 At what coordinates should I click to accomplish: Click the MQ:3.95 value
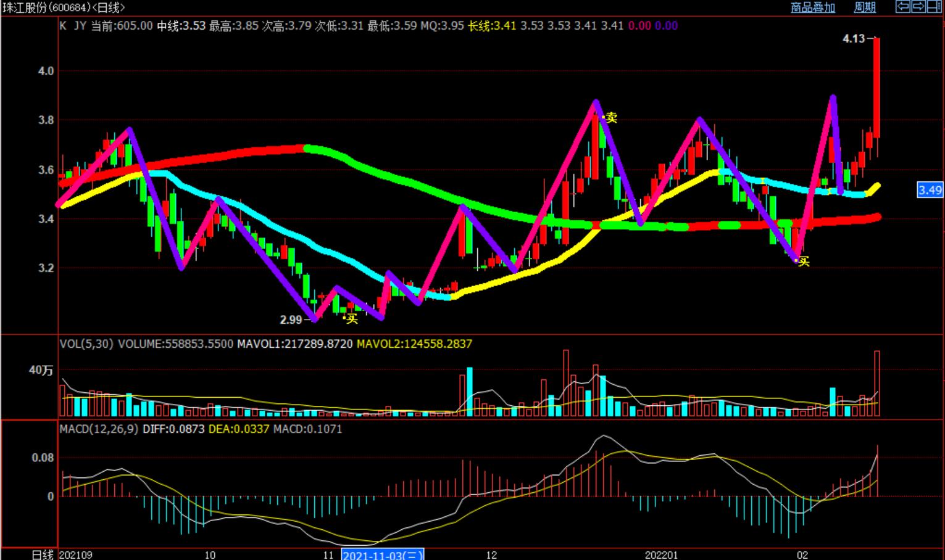442,25
